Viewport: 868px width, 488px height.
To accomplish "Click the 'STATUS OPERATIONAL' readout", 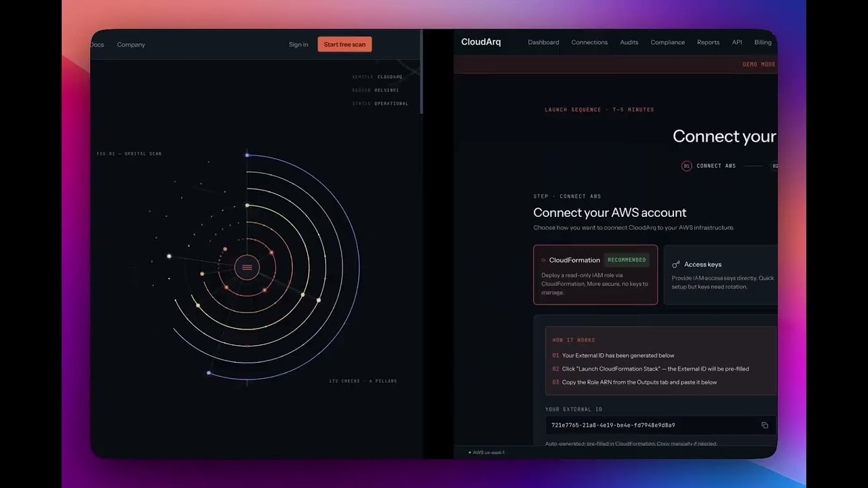I will coord(380,104).
